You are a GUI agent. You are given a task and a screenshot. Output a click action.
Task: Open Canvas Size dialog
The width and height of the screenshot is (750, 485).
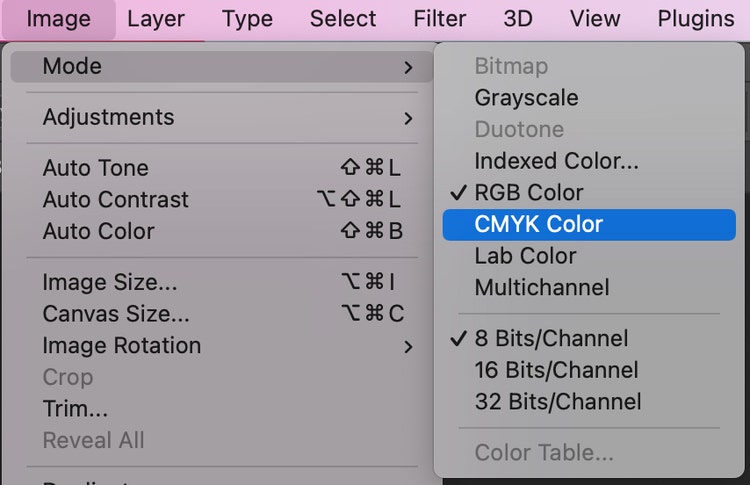tap(116, 314)
